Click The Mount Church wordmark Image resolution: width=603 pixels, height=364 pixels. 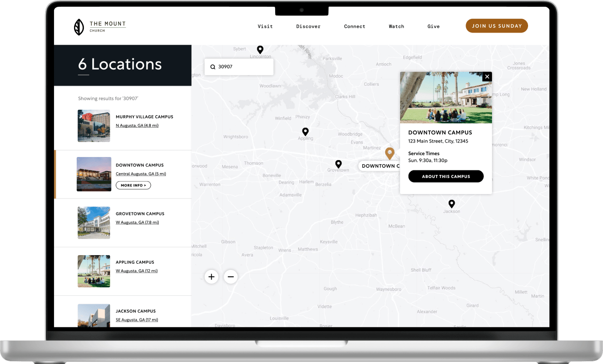coord(107,26)
